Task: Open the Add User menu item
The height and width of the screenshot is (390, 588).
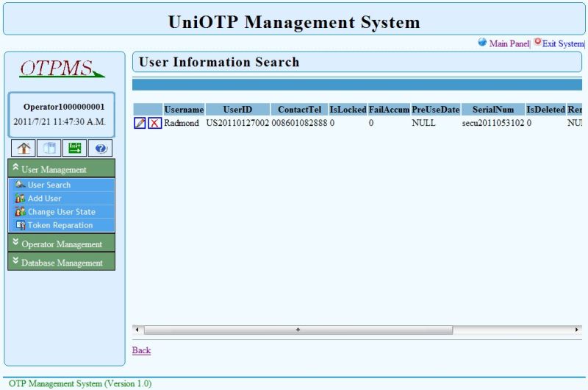Action: tap(44, 198)
